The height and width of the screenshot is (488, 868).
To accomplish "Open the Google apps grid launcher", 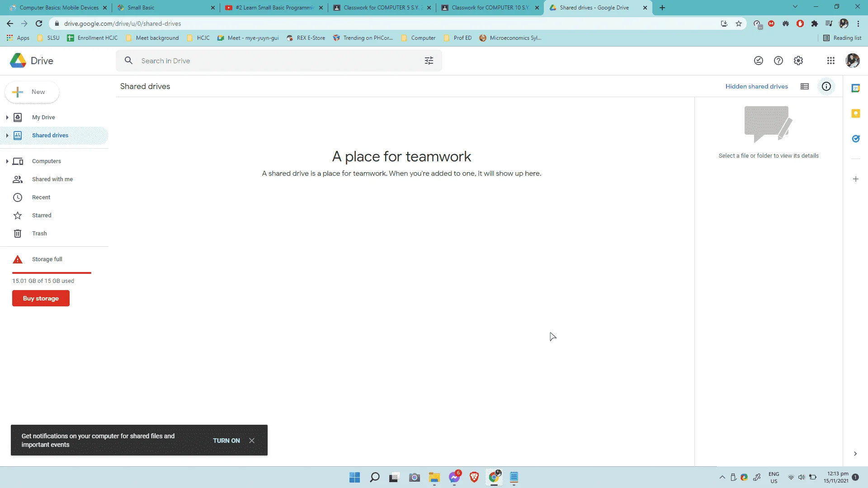I will pos(830,61).
